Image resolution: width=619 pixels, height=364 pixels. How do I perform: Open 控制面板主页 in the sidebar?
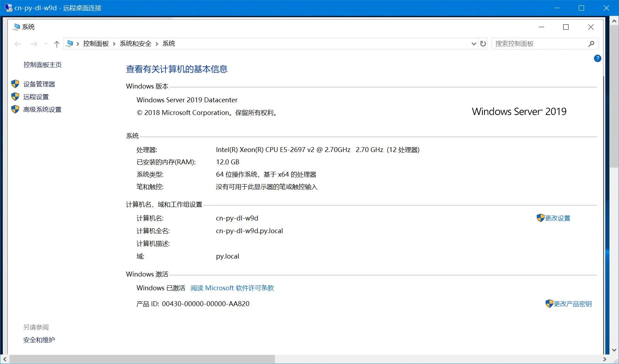point(42,65)
